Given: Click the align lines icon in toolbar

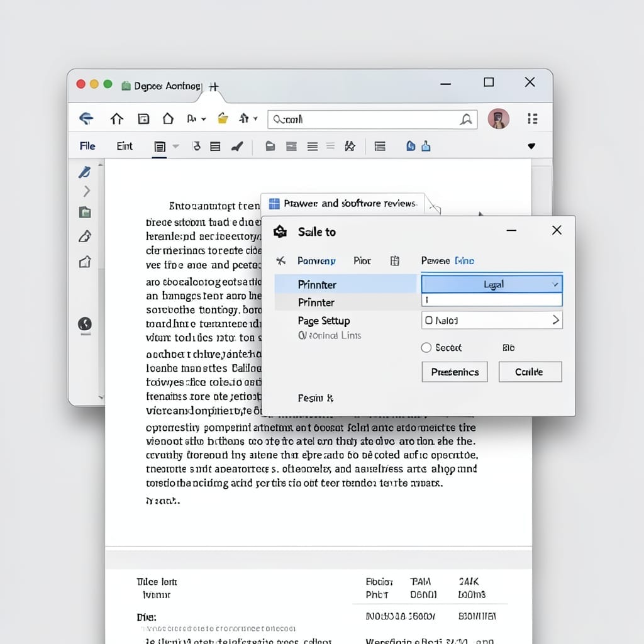Looking at the screenshot, I should pos(313,147).
